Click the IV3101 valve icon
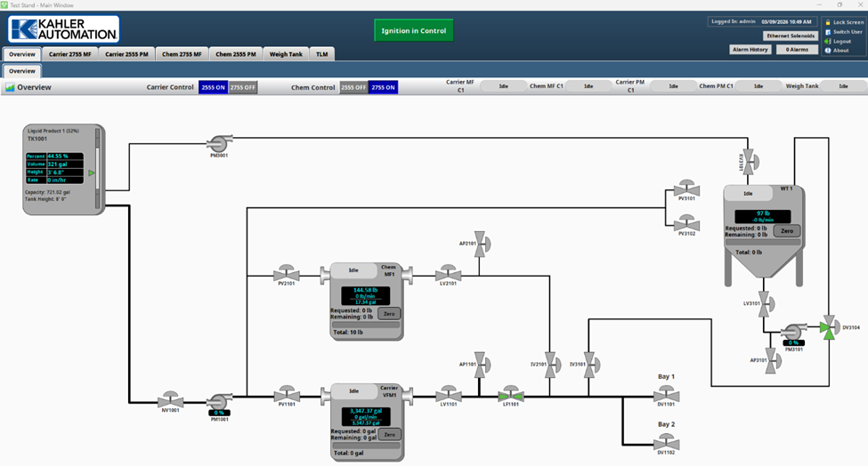This screenshot has width=868, height=466. click(588, 361)
